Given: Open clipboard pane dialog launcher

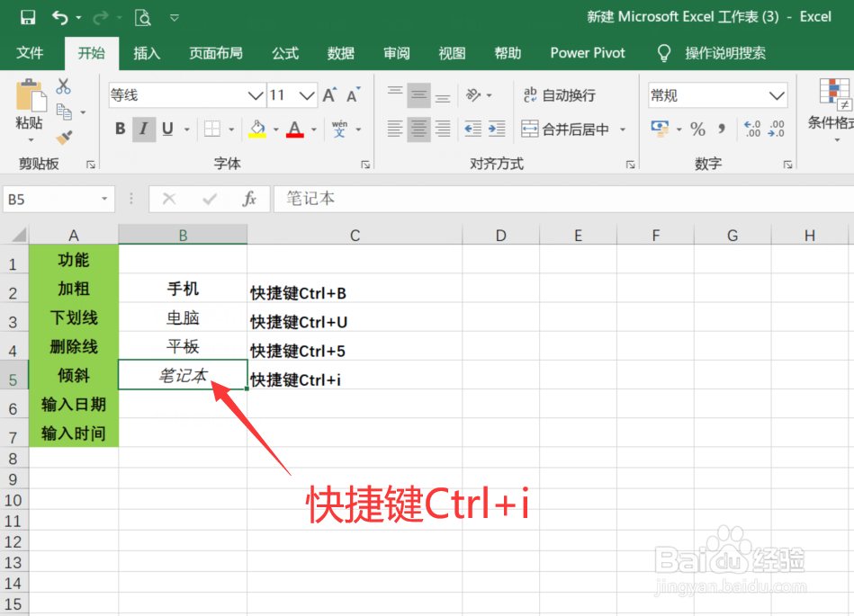Looking at the screenshot, I should click(x=91, y=165).
